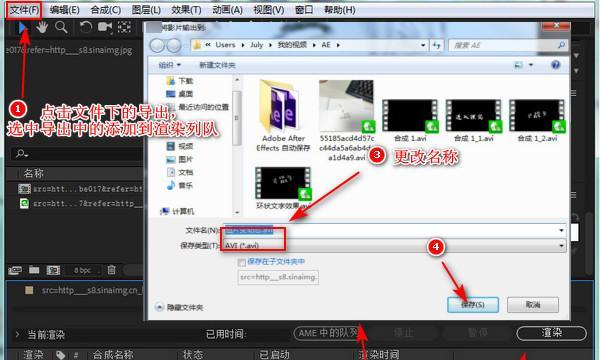
Task: Select the Unified Camera tool
Action: tap(105, 27)
